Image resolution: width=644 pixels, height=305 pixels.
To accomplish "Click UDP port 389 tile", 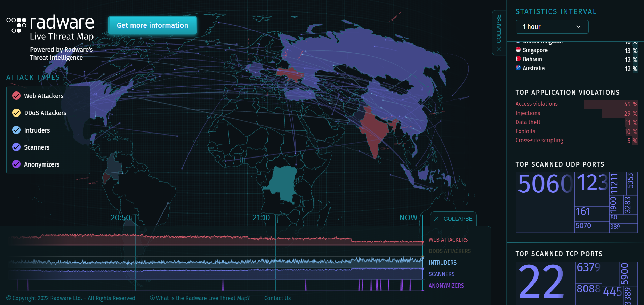I will [623, 228].
